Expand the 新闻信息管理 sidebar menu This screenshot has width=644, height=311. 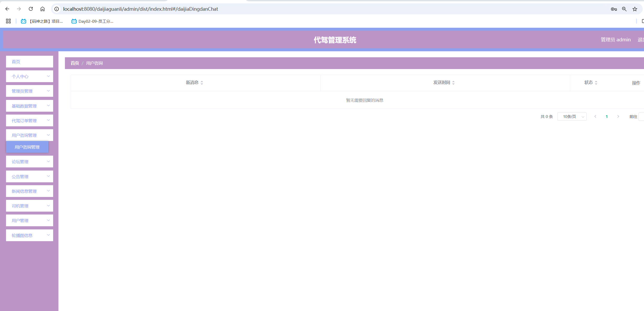[x=30, y=191]
